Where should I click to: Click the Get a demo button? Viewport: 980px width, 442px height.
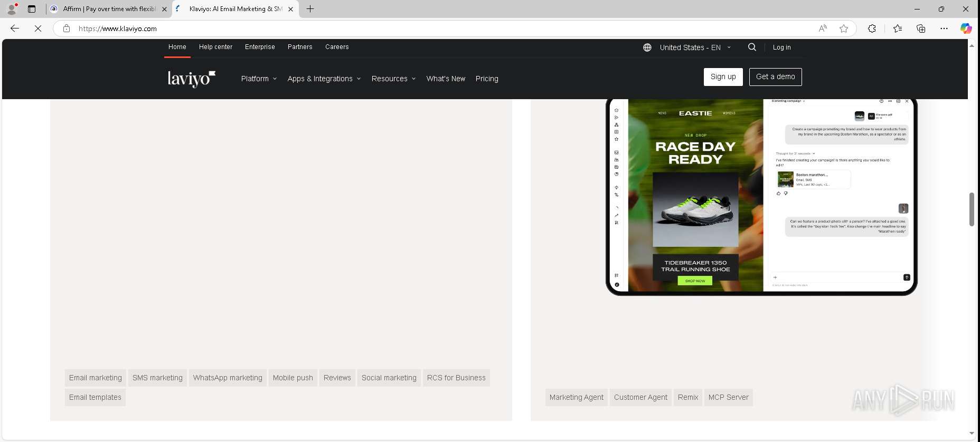(x=775, y=77)
